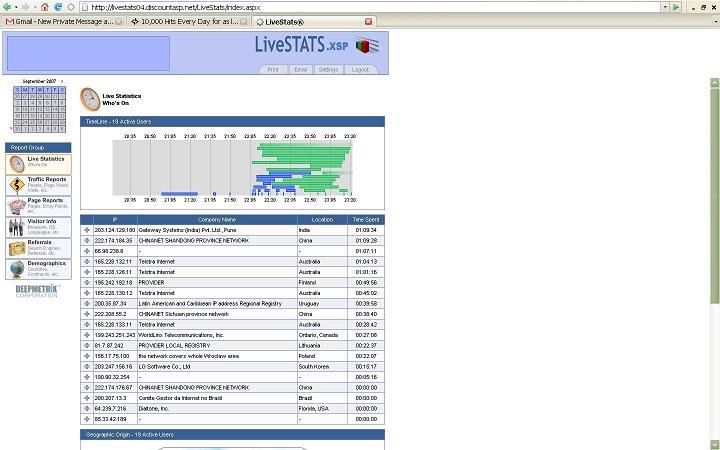Sort by Location column header
The image size is (720, 450).
[x=322, y=219]
